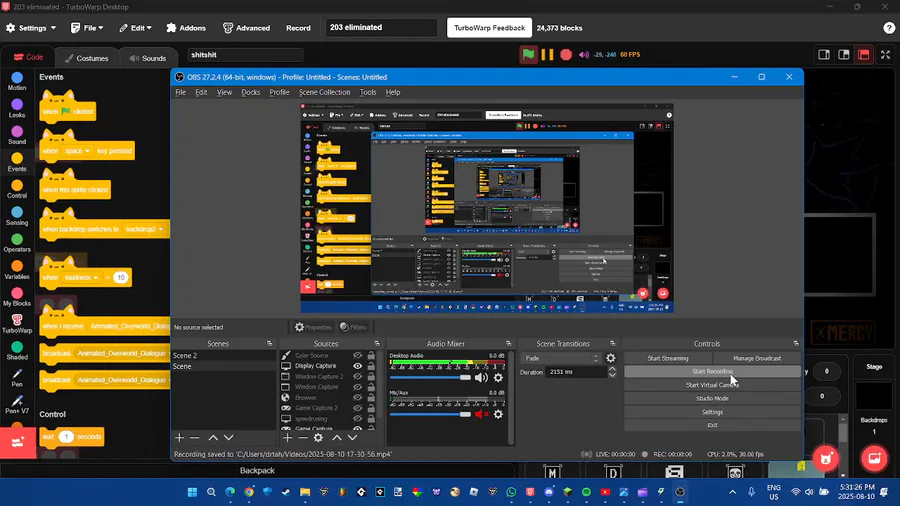Select the Sound block category
Image resolution: width=900 pixels, height=506 pixels.
point(17,135)
